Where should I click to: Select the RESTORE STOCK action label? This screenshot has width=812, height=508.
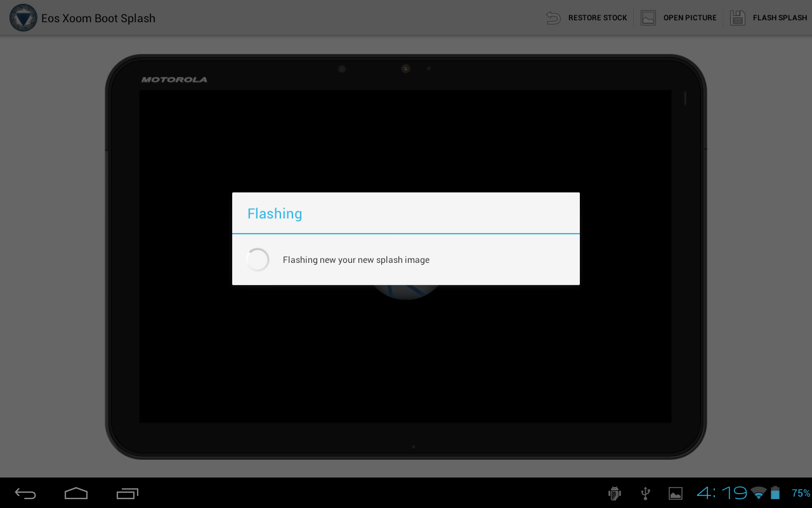pos(598,18)
